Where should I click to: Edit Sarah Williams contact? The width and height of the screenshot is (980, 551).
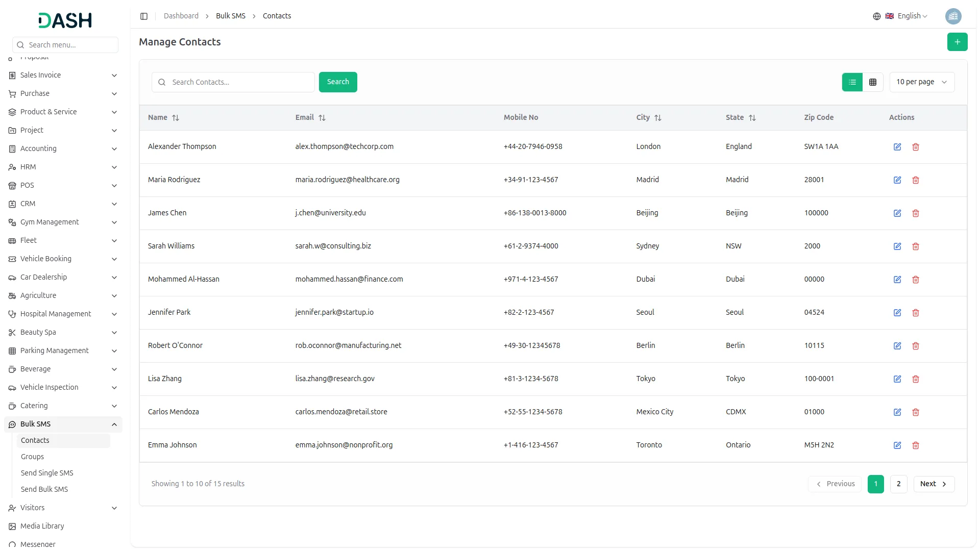897,246
